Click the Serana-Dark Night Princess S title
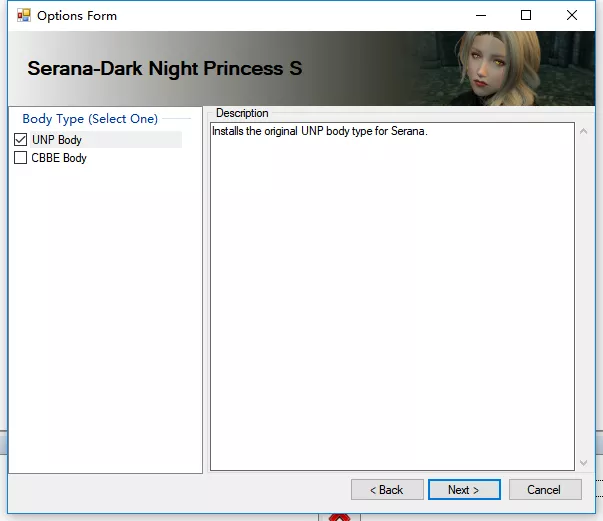Screen dimensions: 603x521 coord(165,68)
